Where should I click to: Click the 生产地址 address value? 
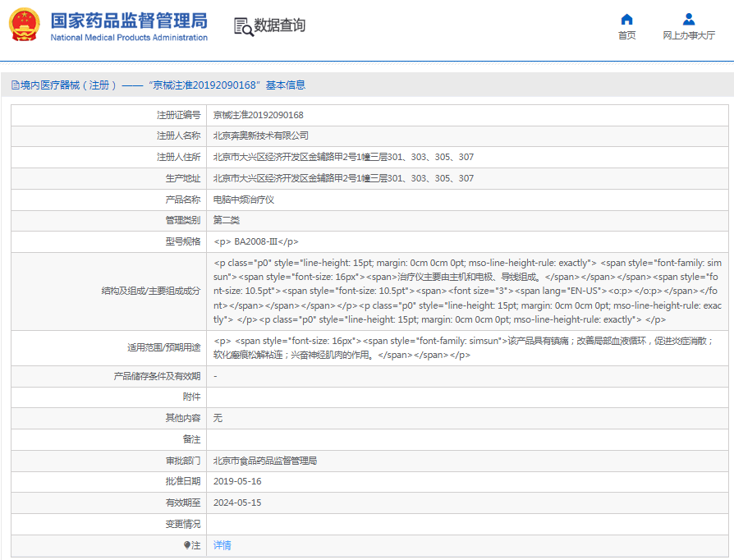point(343,178)
